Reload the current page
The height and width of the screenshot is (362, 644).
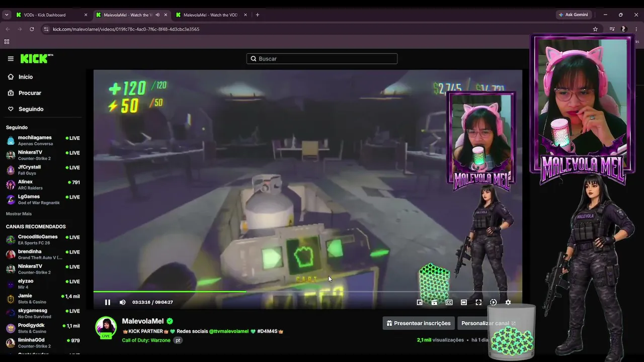(32, 29)
